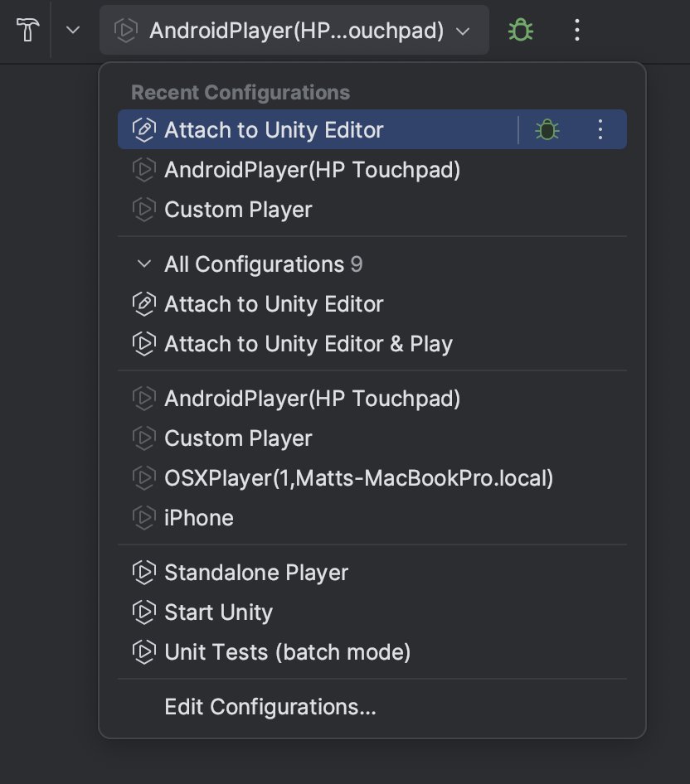Click the Build hammer icon
Screen dimensions: 690x784
click(27, 30)
